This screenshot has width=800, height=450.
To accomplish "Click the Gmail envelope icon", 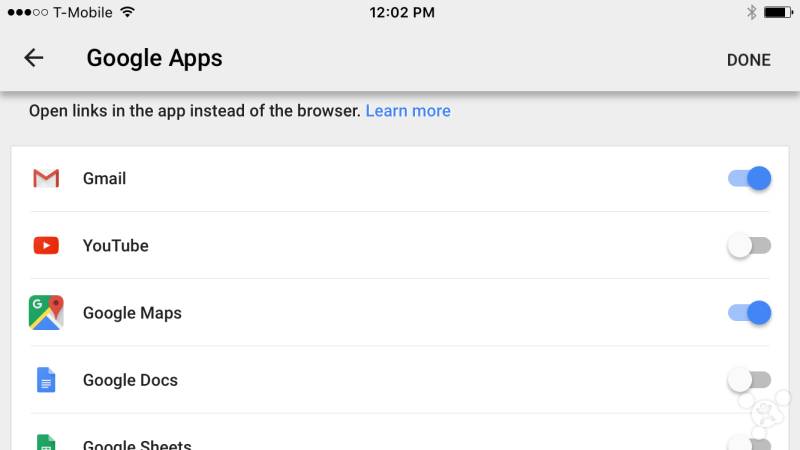I will point(46,179).
